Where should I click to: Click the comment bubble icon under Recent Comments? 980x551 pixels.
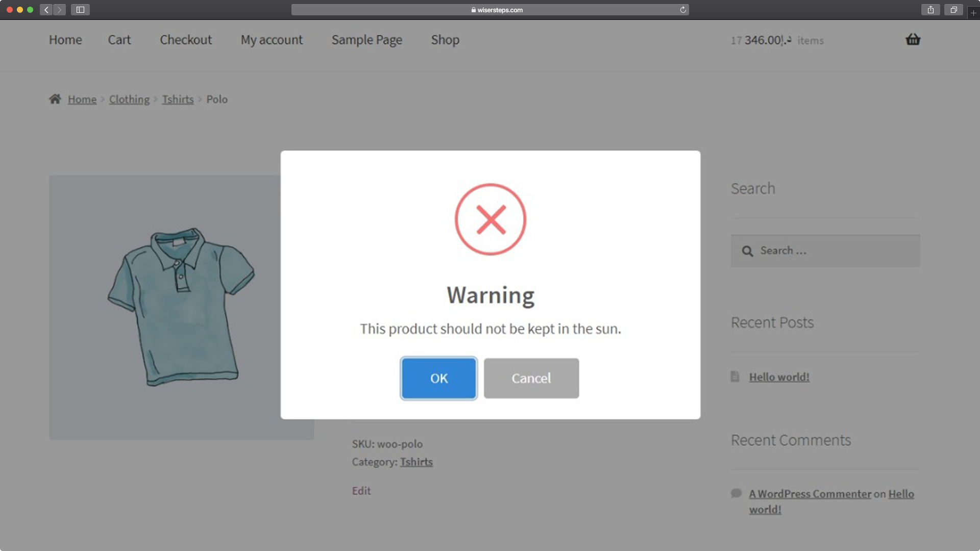pyautogui.click(x=736, y=493)
